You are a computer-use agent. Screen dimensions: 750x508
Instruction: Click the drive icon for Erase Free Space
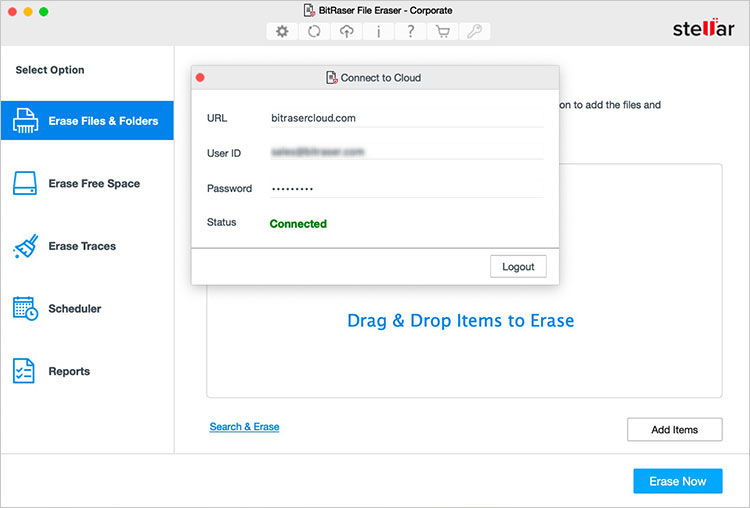click(25, 183)
